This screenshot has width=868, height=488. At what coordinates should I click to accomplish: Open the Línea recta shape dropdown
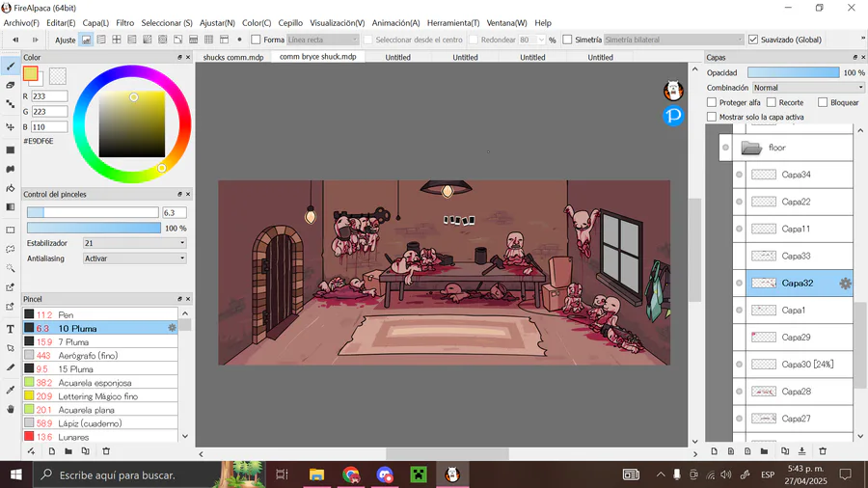(x=323, y=40)
